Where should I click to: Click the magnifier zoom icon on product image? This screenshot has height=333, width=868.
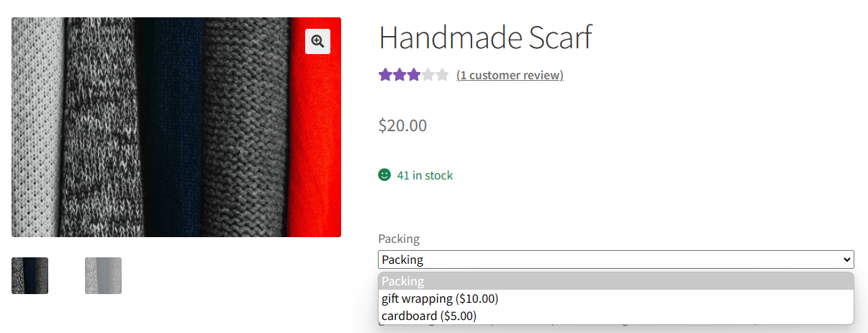point(317,41)
